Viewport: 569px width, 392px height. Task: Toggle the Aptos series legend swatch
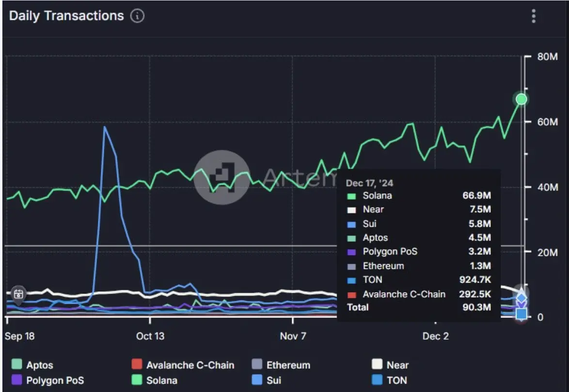click(x=17, y=365)
